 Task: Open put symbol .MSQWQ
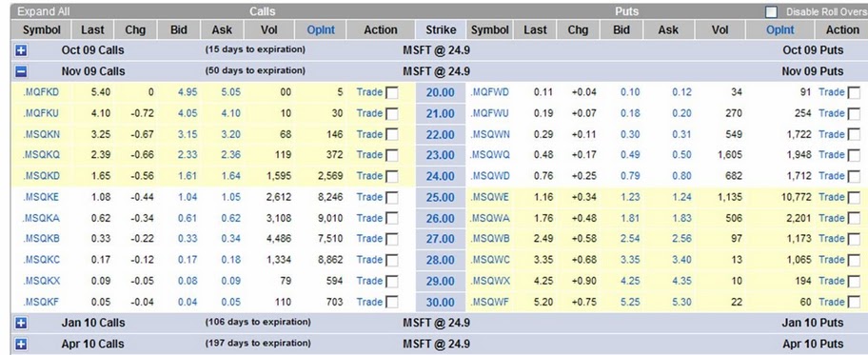point(490,155)
